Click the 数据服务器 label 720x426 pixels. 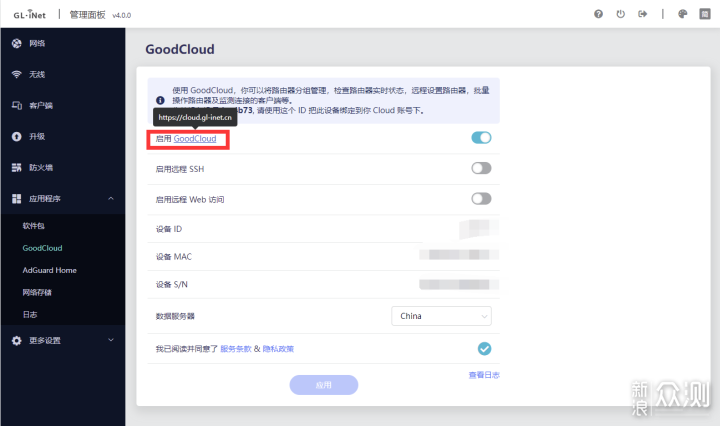175,316
